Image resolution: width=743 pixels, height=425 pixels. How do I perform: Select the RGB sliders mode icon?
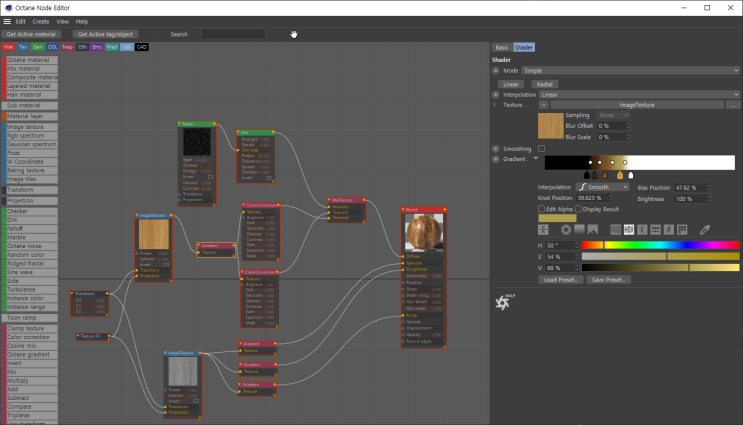point(616,230)
